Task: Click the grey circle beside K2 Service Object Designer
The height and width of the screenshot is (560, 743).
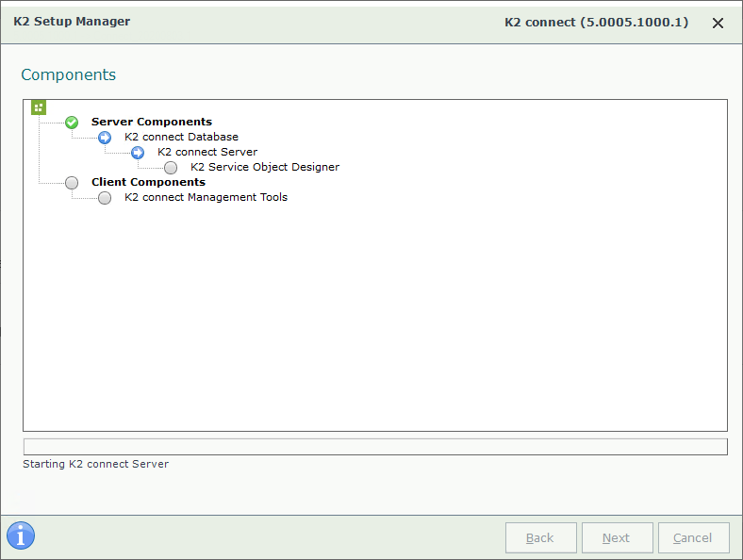Action: click(x=171, y=168)
